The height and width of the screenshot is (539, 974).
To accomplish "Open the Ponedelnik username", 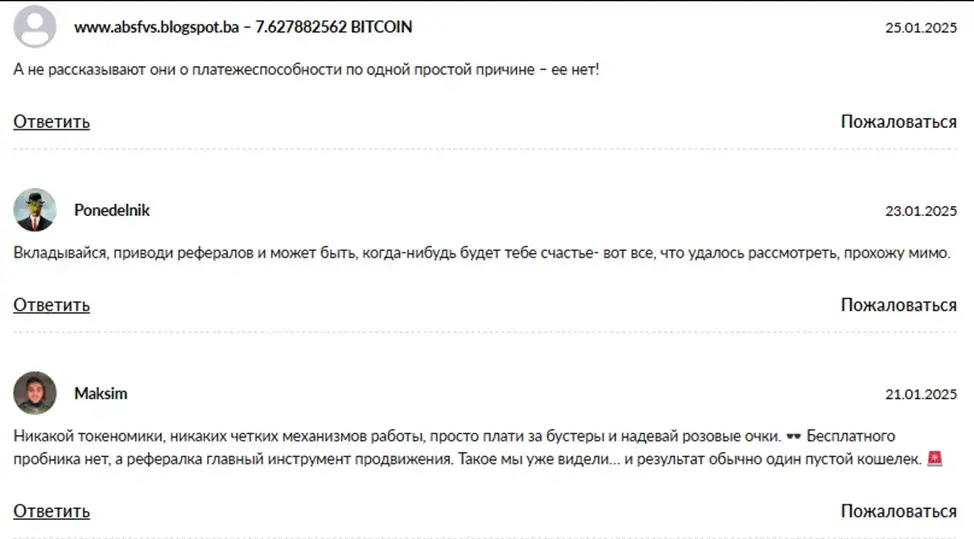I will (x=112, y=210).
